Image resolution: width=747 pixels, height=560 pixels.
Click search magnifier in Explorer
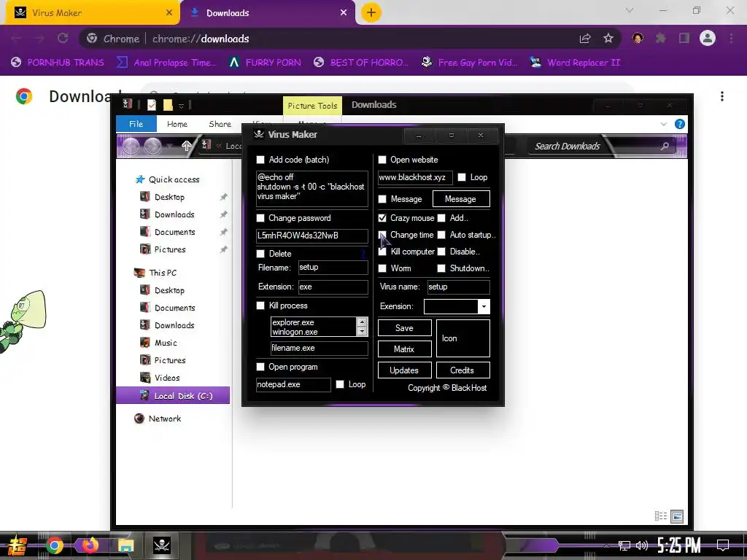(665, 146)
